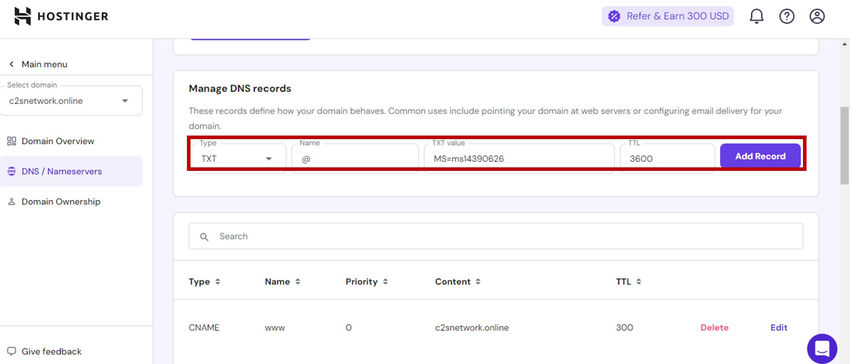Image resolution: width=850 pixels, height=364 pixels.
Task: Click the Add Record button
Action: point(760,156)
